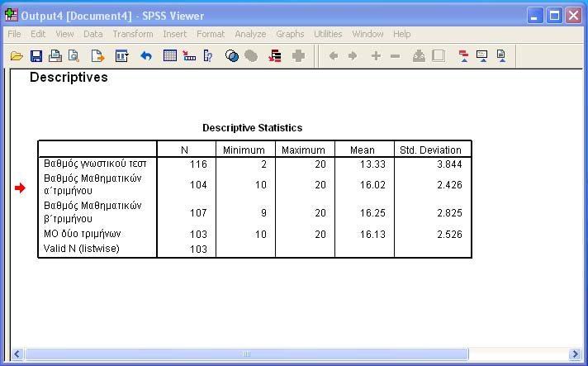The image size is (588, 366).
Task: Click the Go to Case icon
Action: (x=189, y=56)
